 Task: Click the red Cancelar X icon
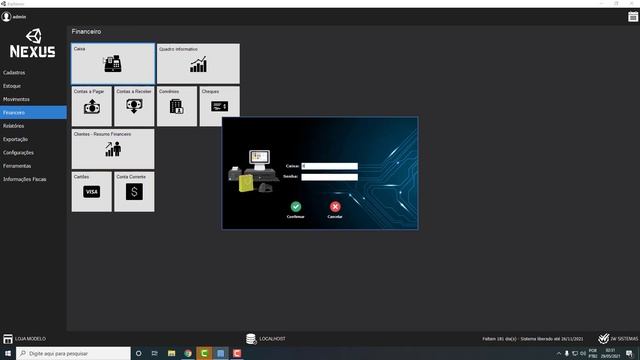335,207
